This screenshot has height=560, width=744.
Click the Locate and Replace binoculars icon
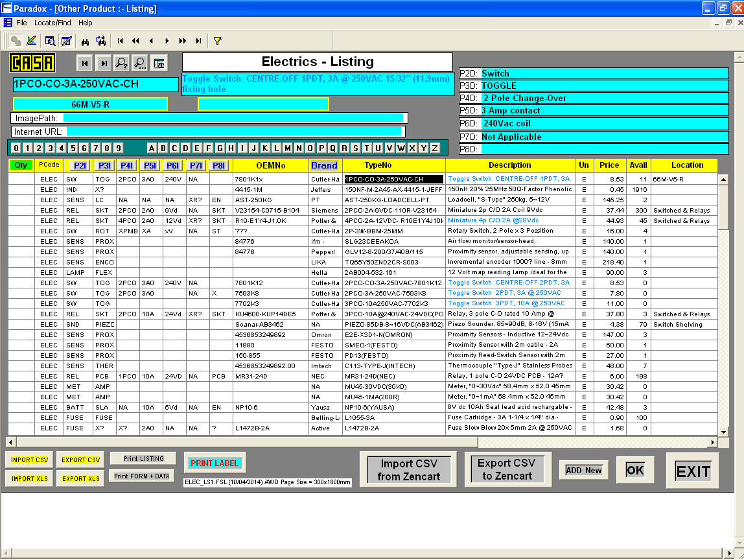pos(100,41)
